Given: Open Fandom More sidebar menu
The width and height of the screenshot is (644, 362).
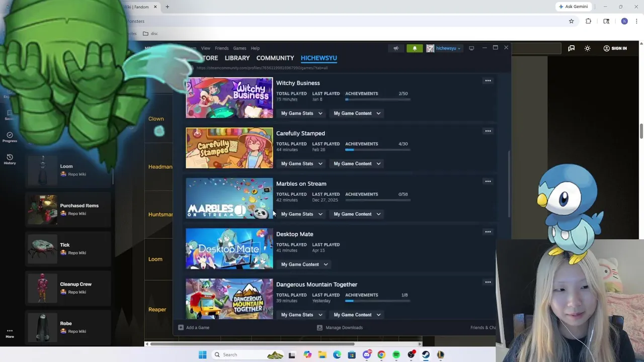Looking at the screenshot, I should 10,333.
